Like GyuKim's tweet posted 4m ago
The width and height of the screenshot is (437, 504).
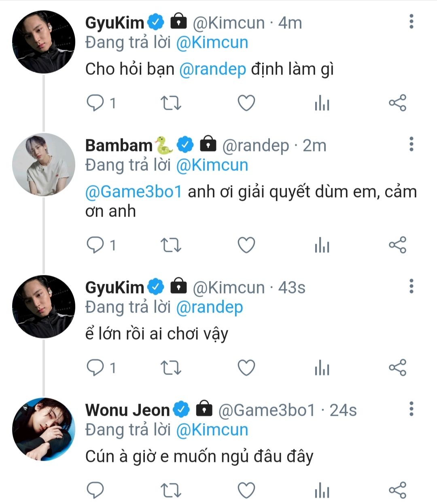click(x=246, y=103)
